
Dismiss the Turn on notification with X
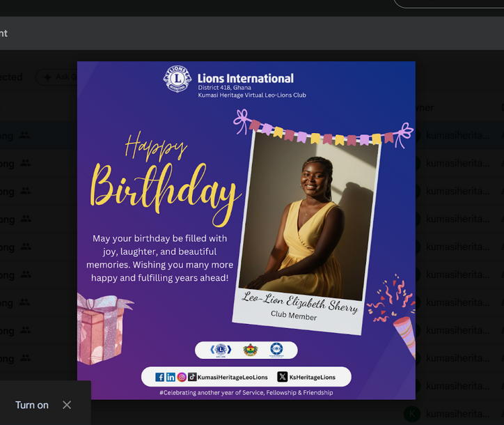(x=67, y=405)
